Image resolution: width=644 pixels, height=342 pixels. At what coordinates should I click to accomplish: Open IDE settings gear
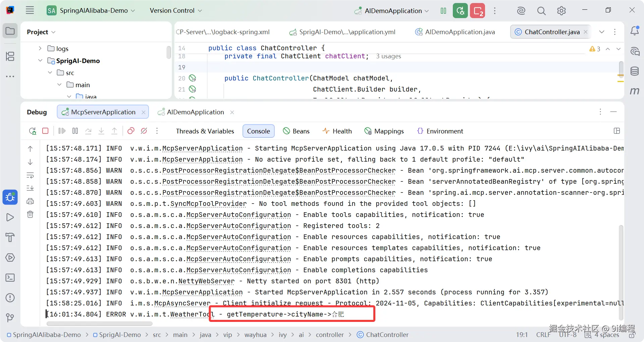561,11
